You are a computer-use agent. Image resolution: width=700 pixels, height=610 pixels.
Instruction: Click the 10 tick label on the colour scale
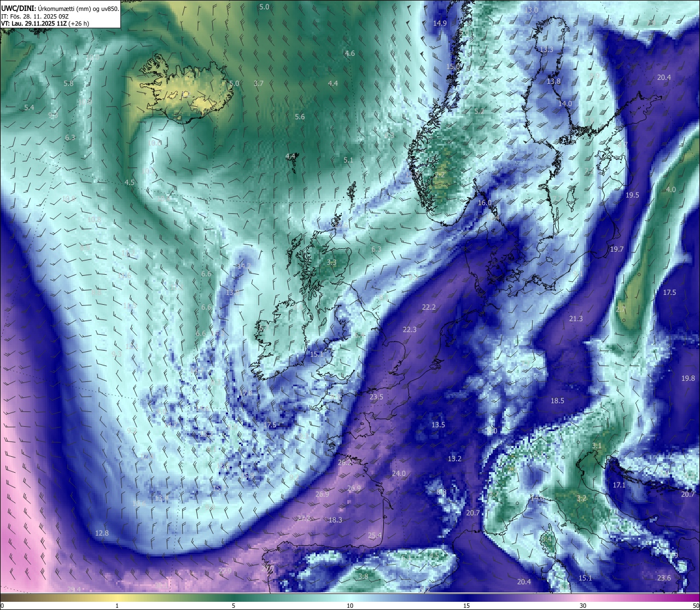click(x=350, y=606)
